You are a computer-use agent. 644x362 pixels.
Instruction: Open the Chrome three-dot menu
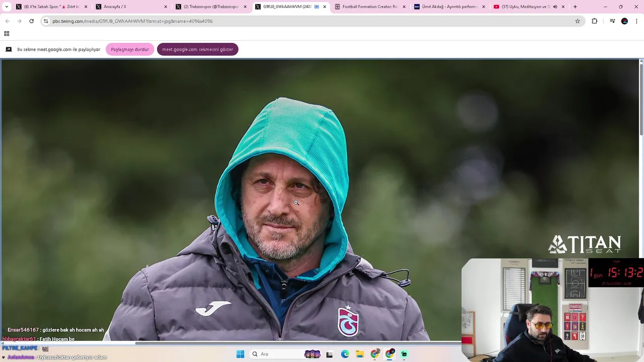pos(637,21)
